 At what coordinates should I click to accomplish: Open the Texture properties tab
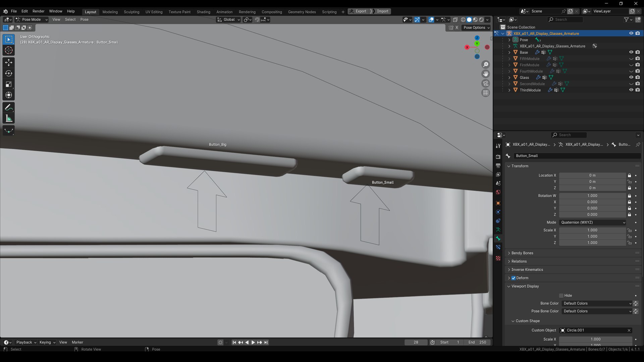[498, 258]
